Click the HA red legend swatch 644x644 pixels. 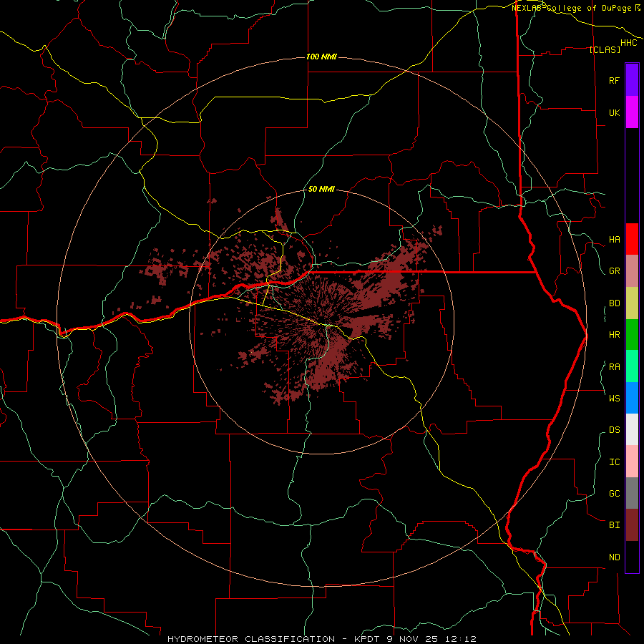pos(632,239)
